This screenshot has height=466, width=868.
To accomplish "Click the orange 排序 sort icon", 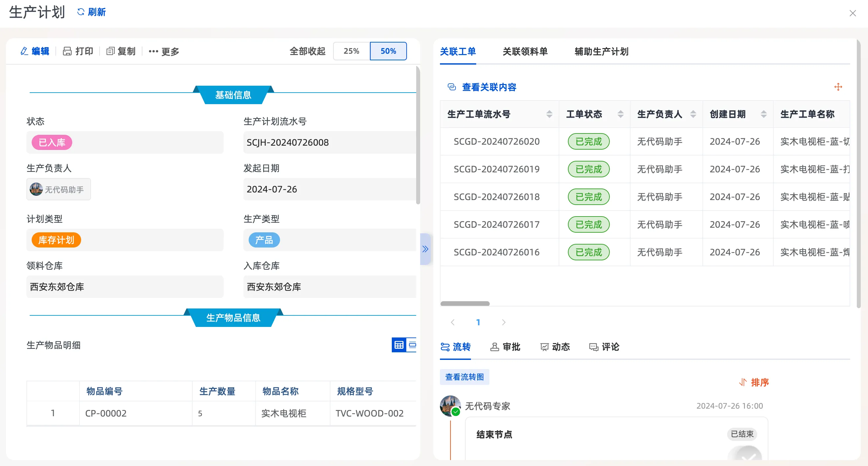I will pos(743,383).
